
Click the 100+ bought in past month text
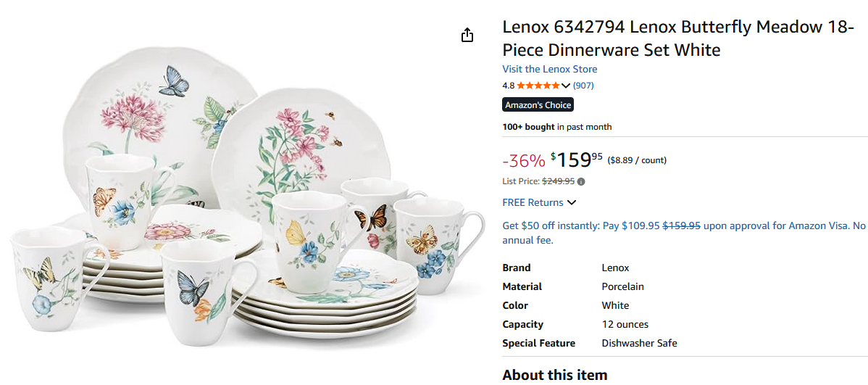click(x=556, y=127)
